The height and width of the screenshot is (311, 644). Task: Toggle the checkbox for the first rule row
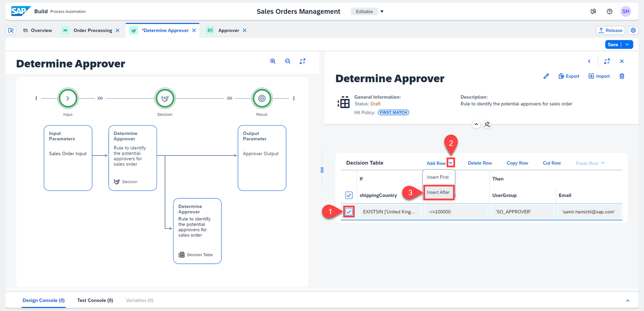point(349,212)
